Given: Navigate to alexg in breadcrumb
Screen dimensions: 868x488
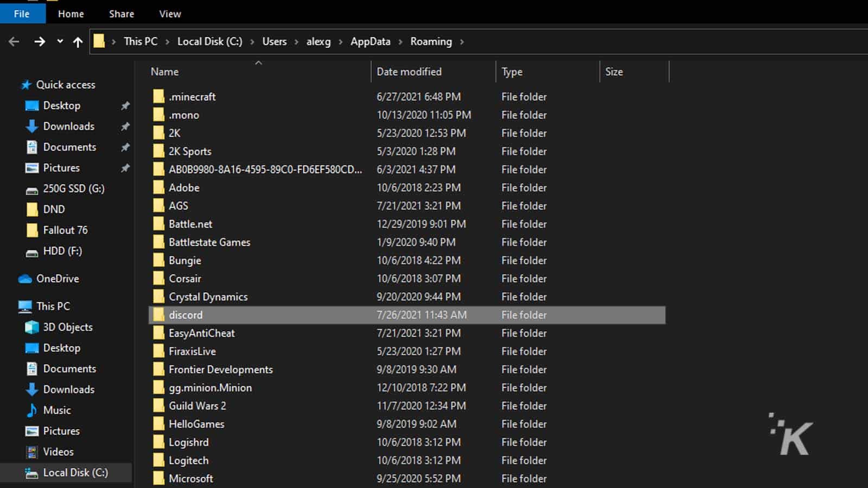Looking at the screenshot, I should click(x=318, y=41).
